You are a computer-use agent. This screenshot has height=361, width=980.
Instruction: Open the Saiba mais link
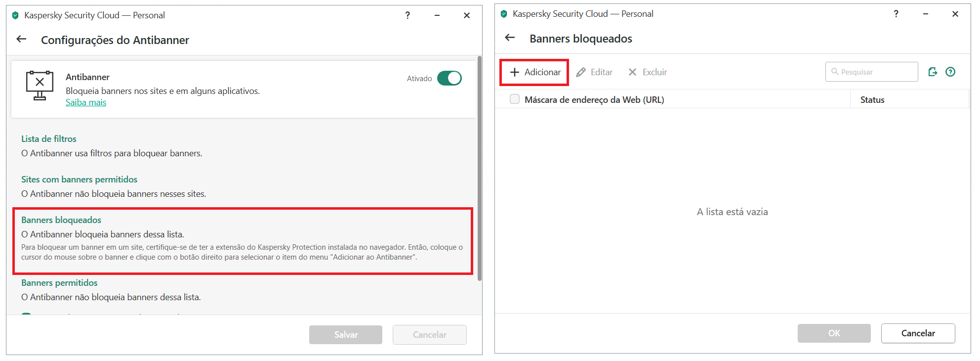pos(86,102)
